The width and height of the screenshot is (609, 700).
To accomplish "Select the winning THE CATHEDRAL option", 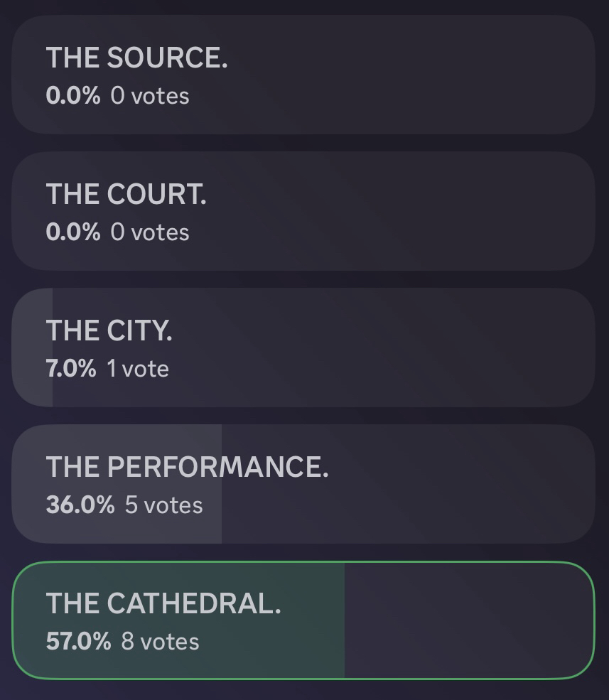I will (x=163, y=603).
